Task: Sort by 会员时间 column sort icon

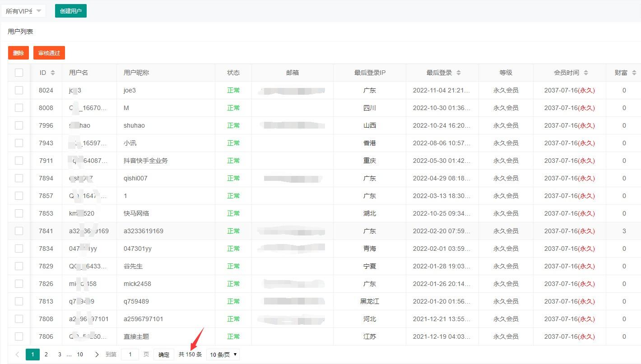Action: point(586,73)
